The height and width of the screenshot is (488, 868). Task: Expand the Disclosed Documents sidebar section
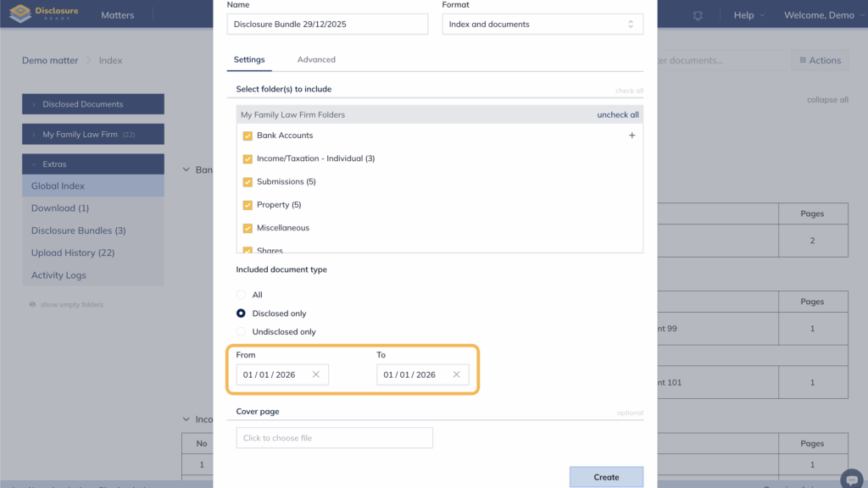point(92,104)
